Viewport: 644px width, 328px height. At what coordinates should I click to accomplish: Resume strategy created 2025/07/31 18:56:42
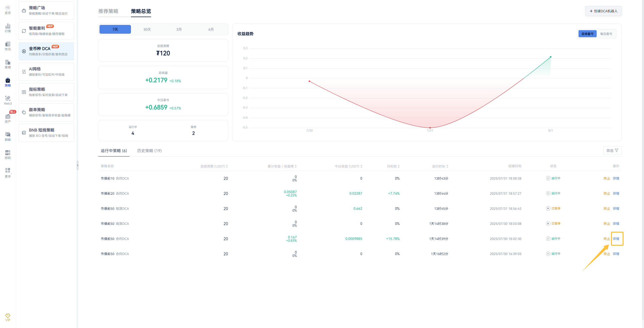tap(548, 209)
